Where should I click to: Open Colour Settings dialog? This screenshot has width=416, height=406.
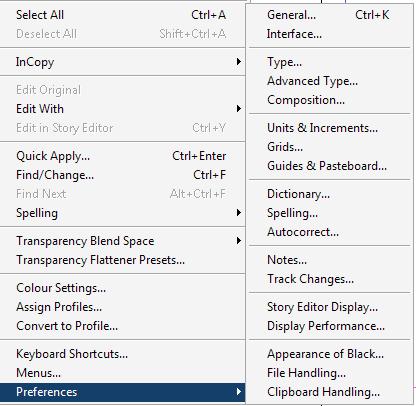point(122,288)
